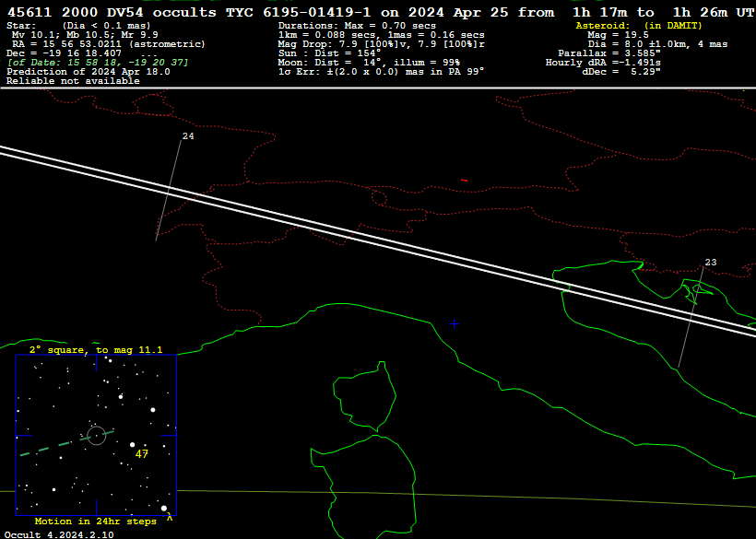The image size is (756, 539).
Task: Click 'Moon: Dist = 14°, illum = 99%' text
Action: [369, 62]
